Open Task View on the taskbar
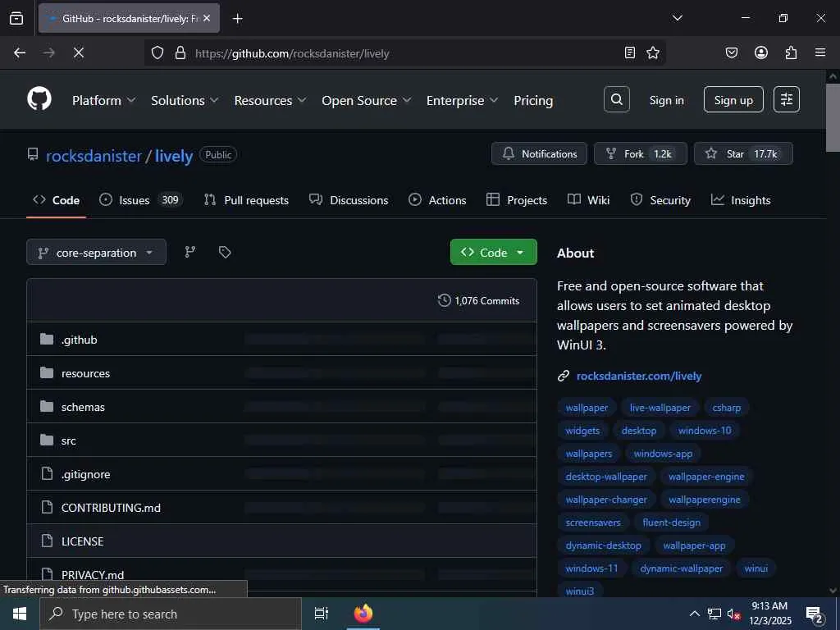The width and height of the screenshot is (840, 630). [322, 614]
